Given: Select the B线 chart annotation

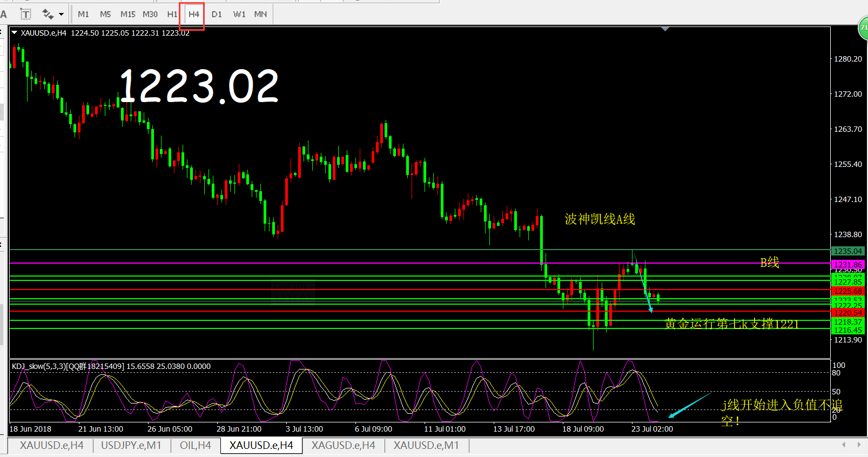Looking at the screenshot, I should pyautogui.click(x=770, y=263).
